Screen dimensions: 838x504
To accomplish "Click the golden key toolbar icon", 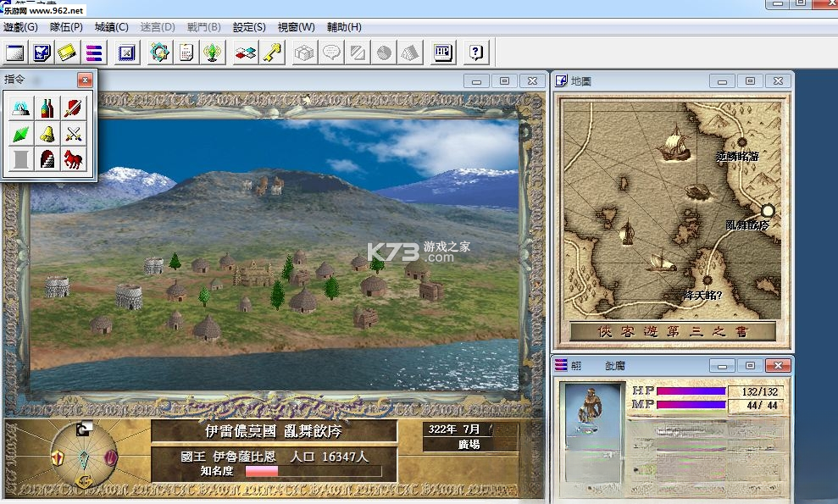I will tap(271, 53).
